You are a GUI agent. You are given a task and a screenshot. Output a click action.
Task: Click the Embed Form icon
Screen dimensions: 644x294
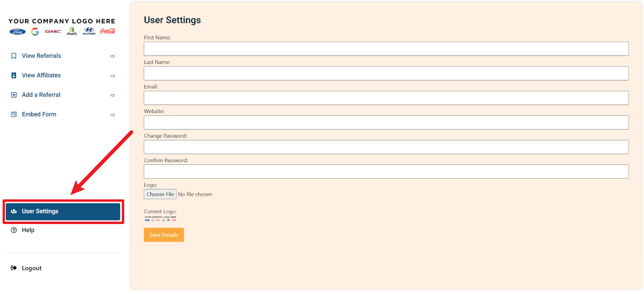tap(14, 114)
